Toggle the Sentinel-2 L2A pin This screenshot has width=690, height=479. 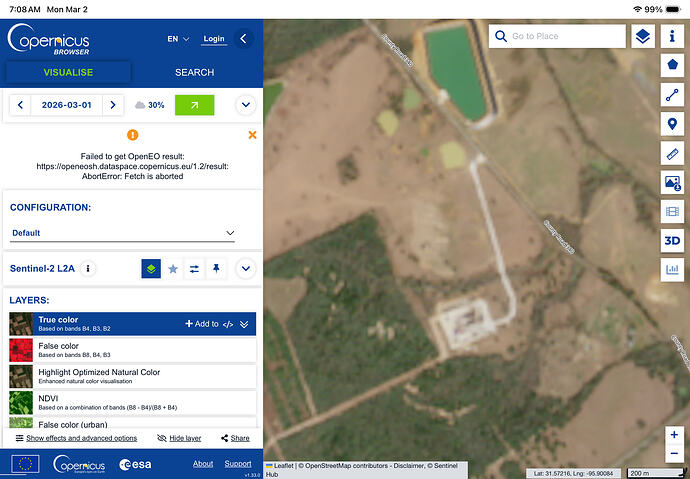tap(216, 268)
